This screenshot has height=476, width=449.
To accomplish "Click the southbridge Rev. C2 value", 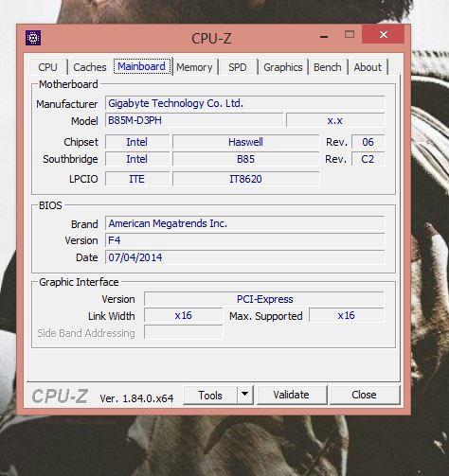I will tap(368, 159).
